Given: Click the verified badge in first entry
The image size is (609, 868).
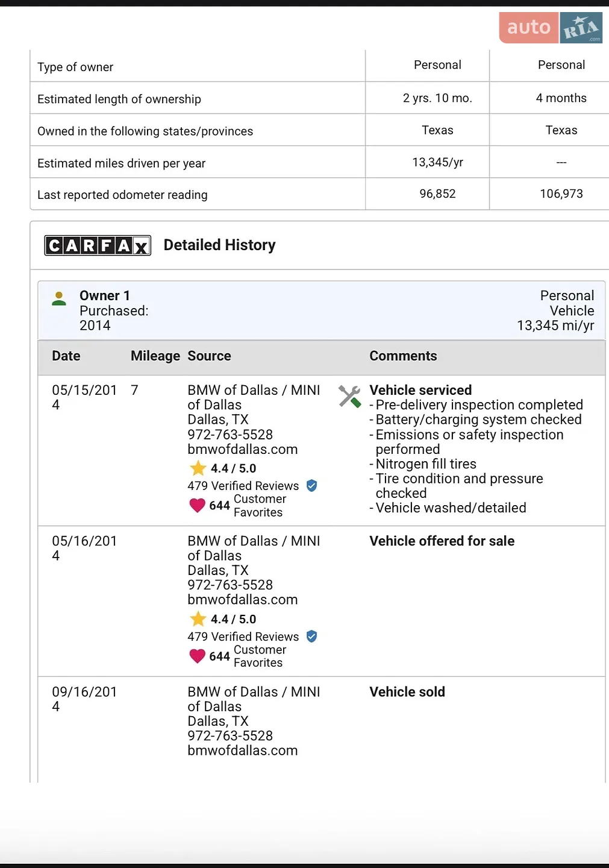Looking at the screenshot, I should pyautogui.click(x=311, y=486).
